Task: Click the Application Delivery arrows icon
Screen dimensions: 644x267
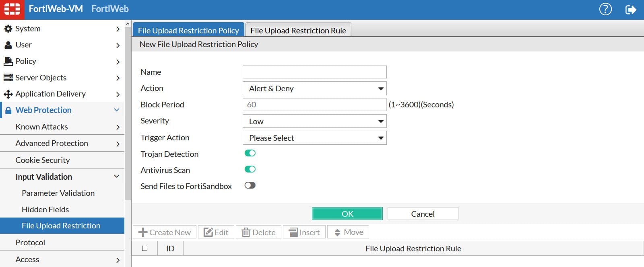Action: 8,94
